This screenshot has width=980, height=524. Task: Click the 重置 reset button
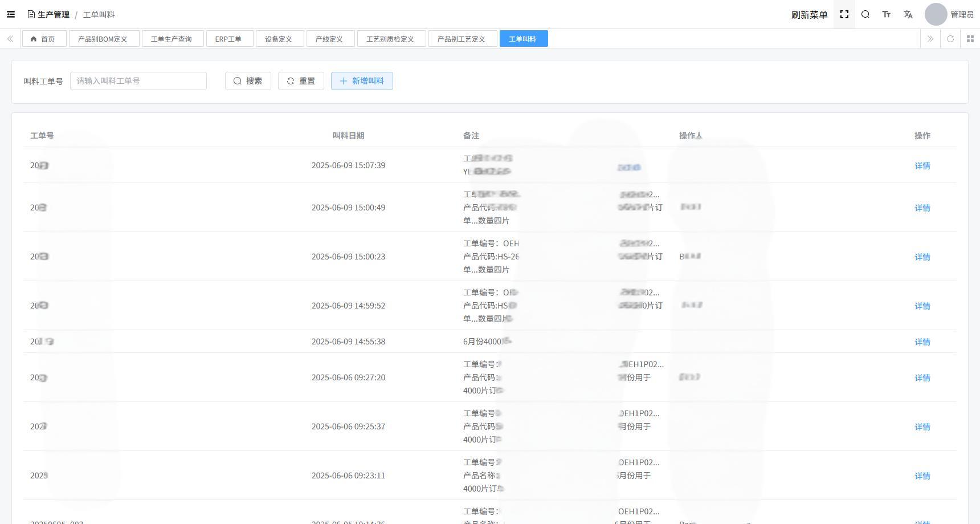301,81
